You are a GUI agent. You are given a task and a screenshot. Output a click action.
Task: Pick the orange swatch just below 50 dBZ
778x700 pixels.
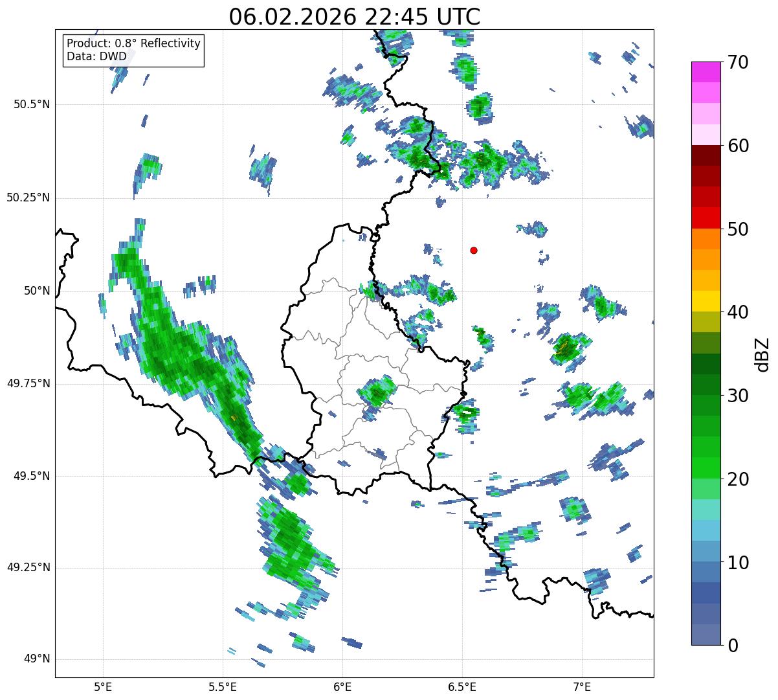click(706, 239)
